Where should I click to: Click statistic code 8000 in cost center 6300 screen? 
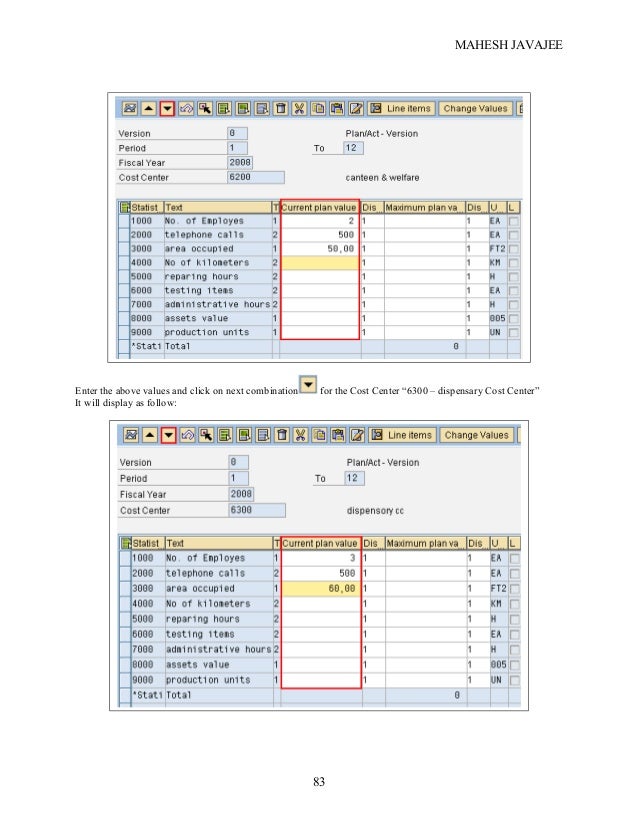coord(143,665)
